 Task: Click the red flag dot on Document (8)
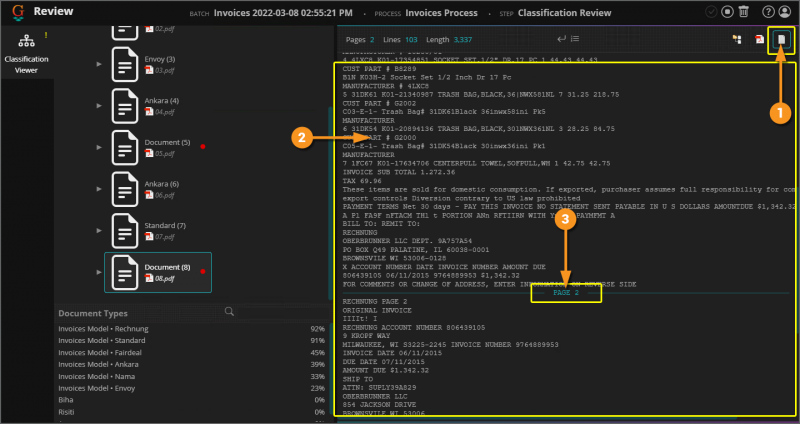click(203, 271)
